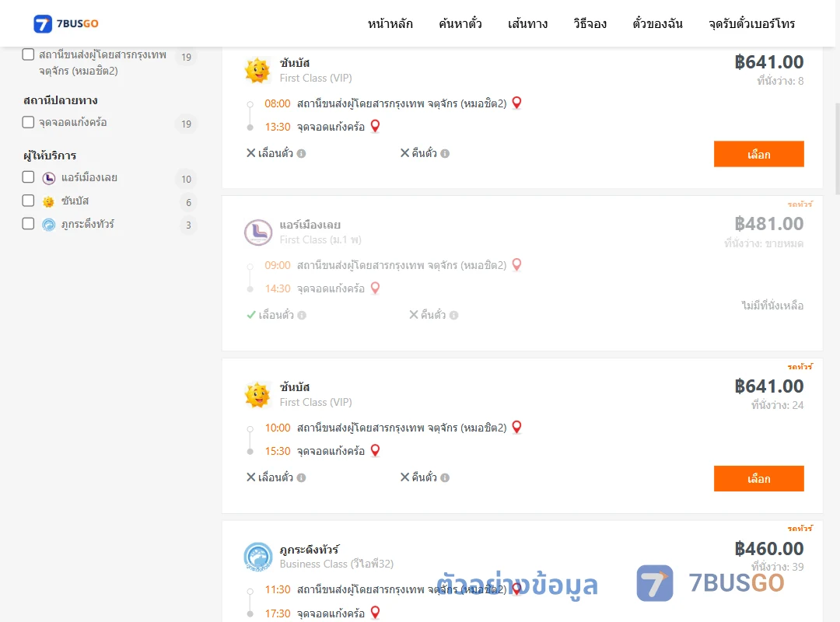Open map pin for 14:30 arrival stop

(x=375, y=288)
